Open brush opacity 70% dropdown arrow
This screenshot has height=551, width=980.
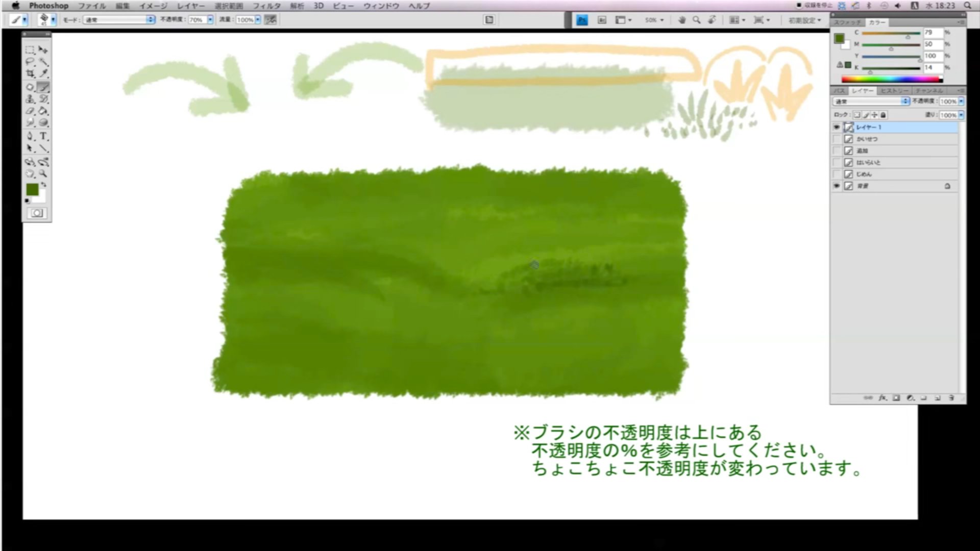click(x=210, y=19)
